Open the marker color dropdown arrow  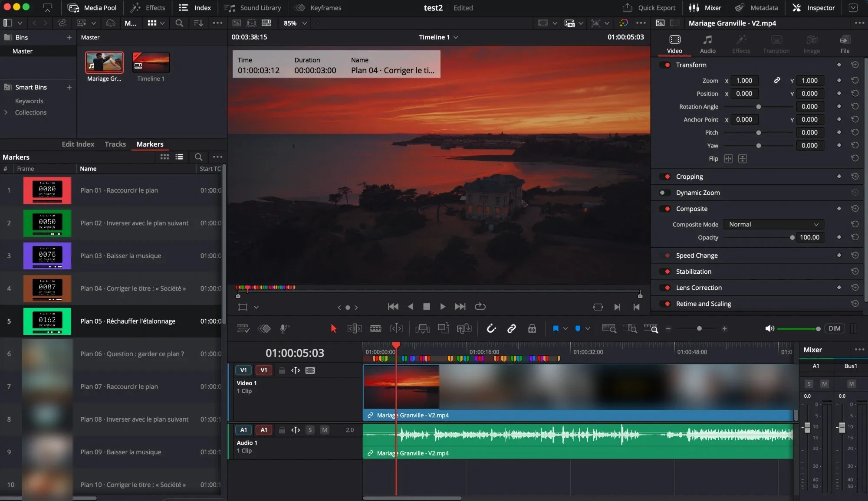[588, 328]
